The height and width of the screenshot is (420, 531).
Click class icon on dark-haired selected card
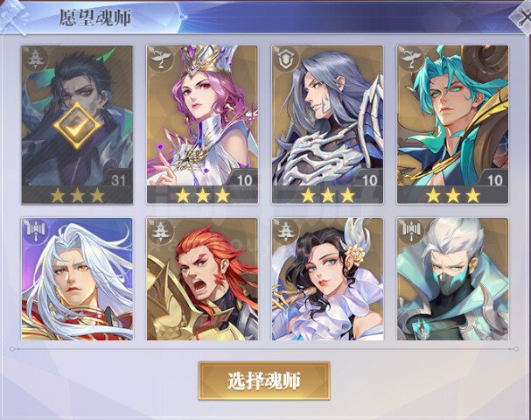coord(35,59)
